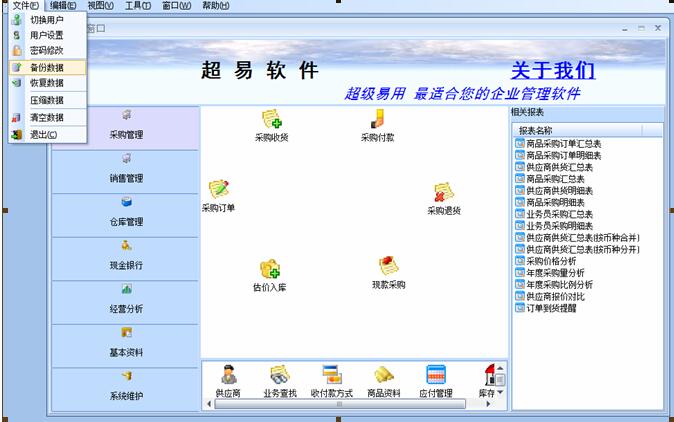The height and width of the screenshot is (422, 674).
Task: Select 仓库管理 in the sidebar
Action: tap(126, 215)
